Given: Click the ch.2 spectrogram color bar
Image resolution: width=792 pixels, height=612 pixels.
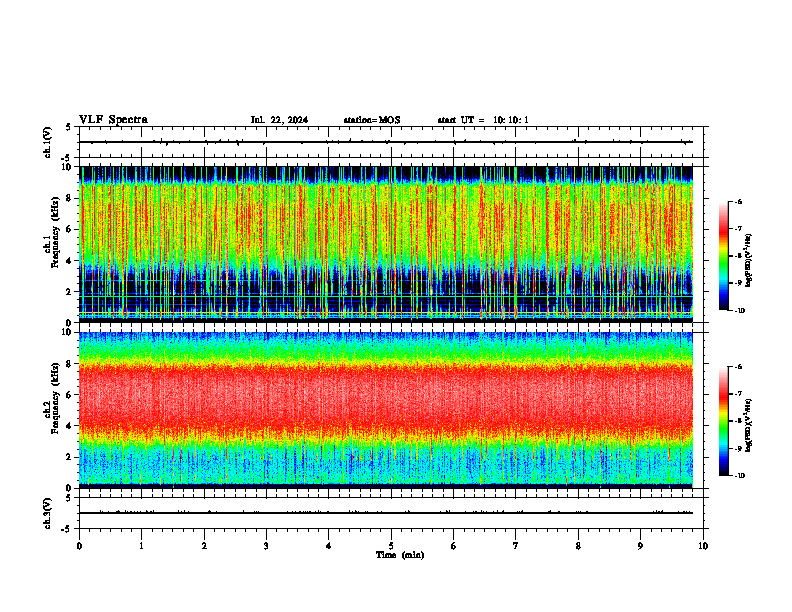Looking at the screenshot, I should coord(723,421).
